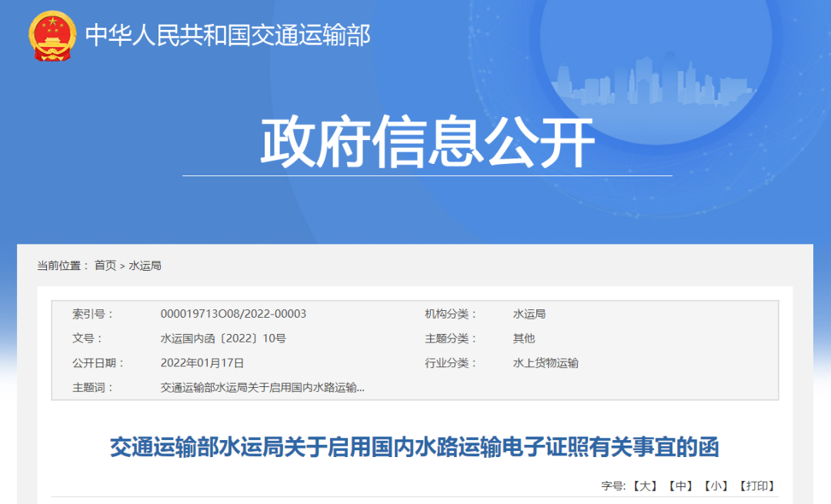Set font size to 中
Viewport: 831px width, 504px height.
pyautogui.click(x=680, y=486)
